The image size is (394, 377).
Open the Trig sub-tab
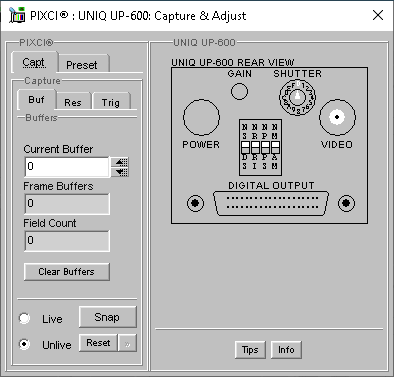(x=111, y=102)
